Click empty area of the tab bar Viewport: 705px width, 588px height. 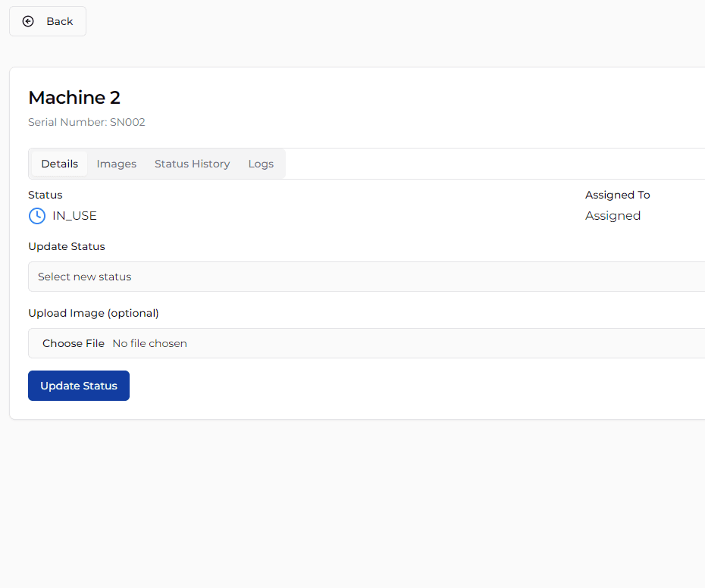(x=493, y=164)
